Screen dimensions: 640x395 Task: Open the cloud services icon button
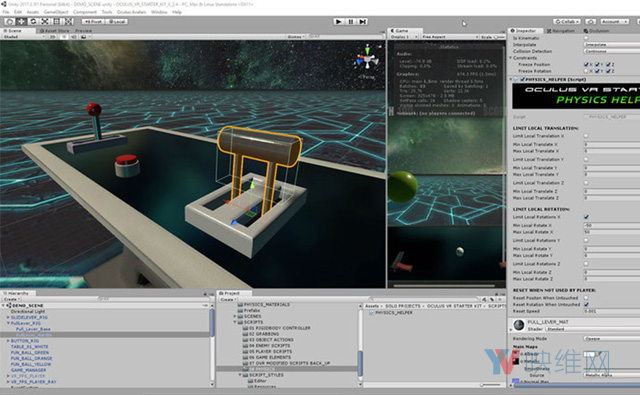point(590,21)
